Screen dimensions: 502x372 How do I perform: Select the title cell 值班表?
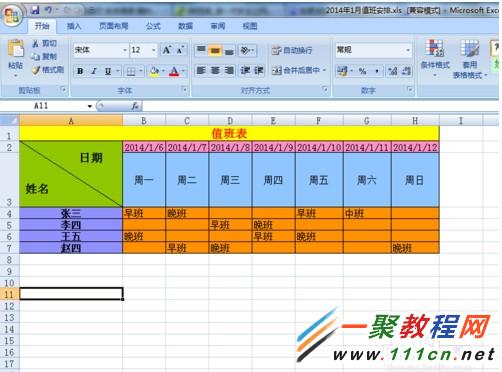click(229, 134)
